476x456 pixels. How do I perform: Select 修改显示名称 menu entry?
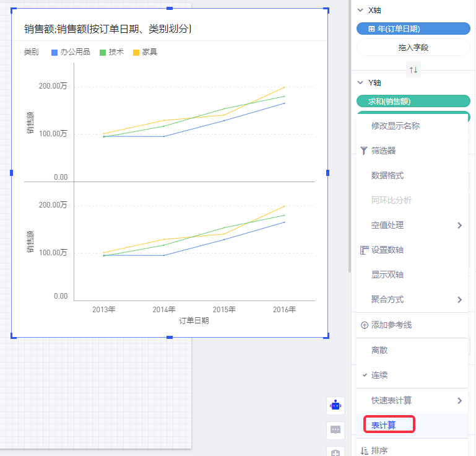[395, 126]
